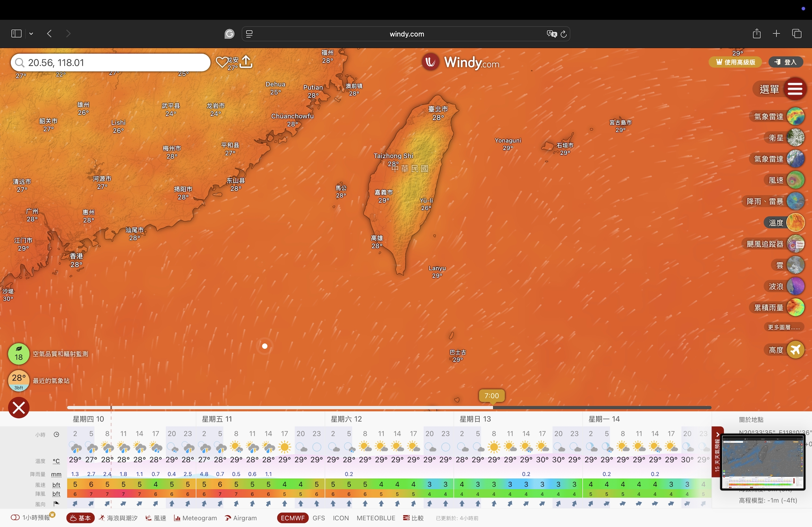Switch to Meteogram tab
Viewport: 812px width, 527px height.
coord(195,518)
